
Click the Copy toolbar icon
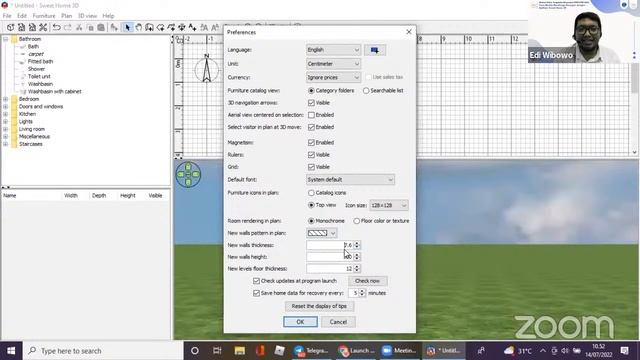[x=90, y=27]
